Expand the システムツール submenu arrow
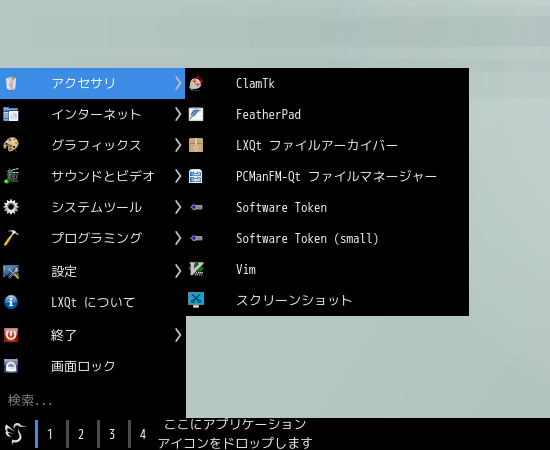Image resolution: width=550 pixels, height=450 pixels. tap(178, 207)
